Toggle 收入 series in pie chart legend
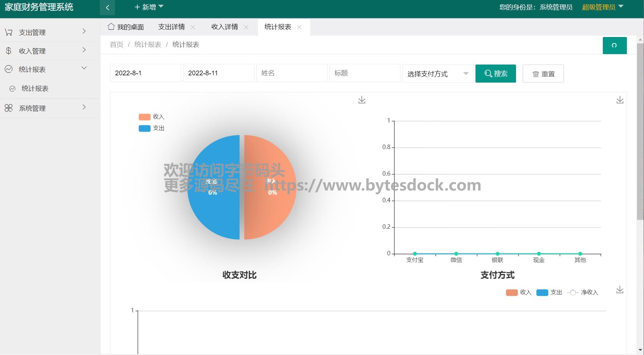 [144, 117]
